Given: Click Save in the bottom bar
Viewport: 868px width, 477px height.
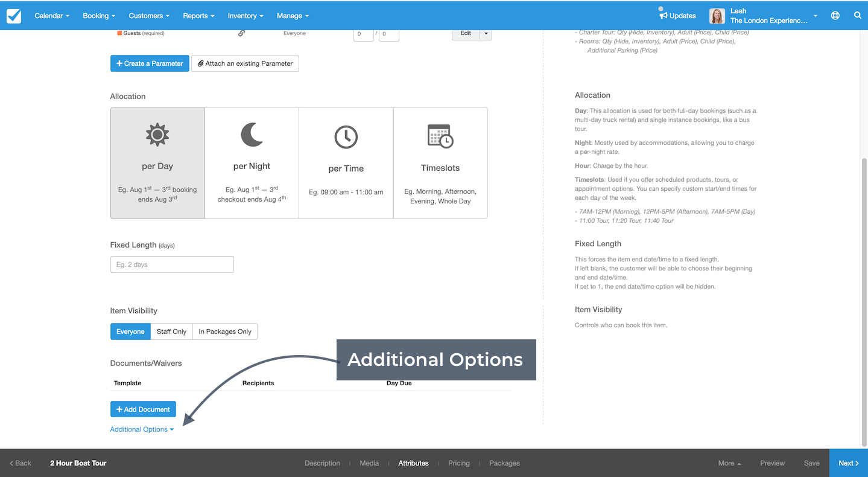Looking at the screenshot, I should click(812, 463).
